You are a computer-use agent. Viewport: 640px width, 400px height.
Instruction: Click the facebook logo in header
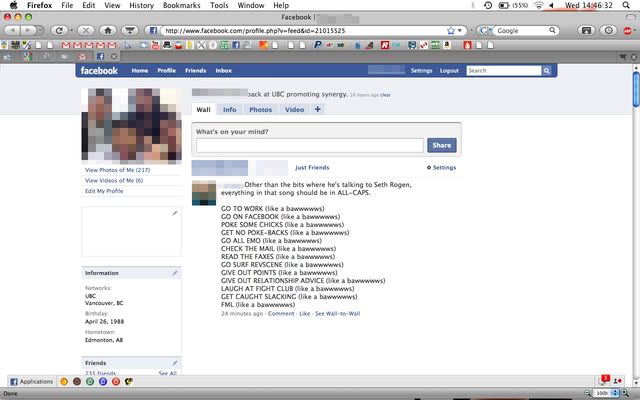click(99, 71)
